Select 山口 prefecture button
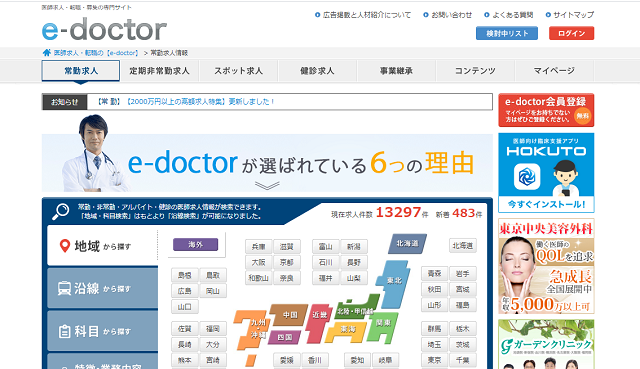 [184, 307]
